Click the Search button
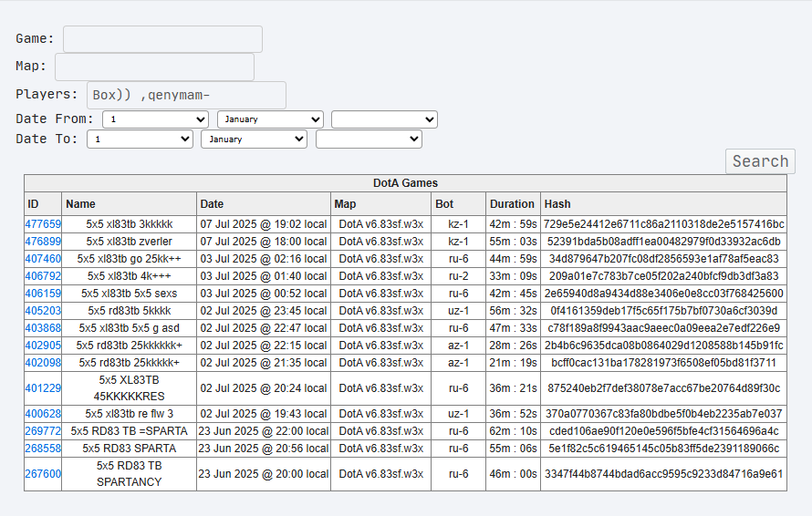 (x=760, y=161)
